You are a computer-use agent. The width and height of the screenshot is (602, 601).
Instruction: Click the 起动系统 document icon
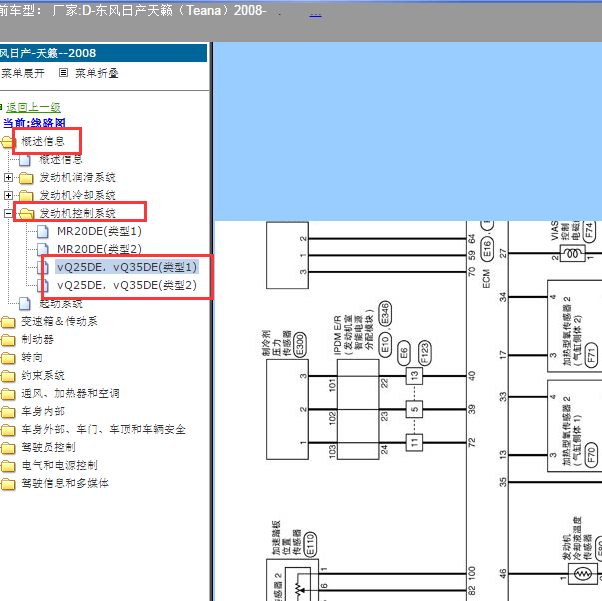(25, 304)
